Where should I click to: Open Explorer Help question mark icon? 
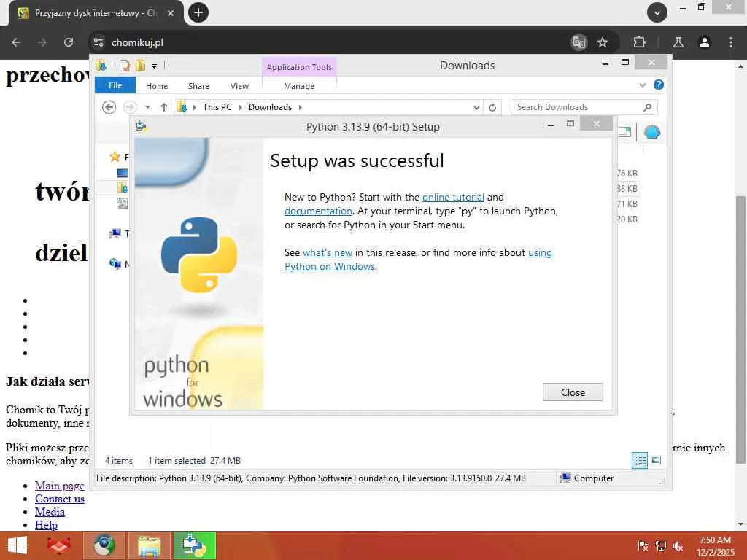(x=659, y=85)
